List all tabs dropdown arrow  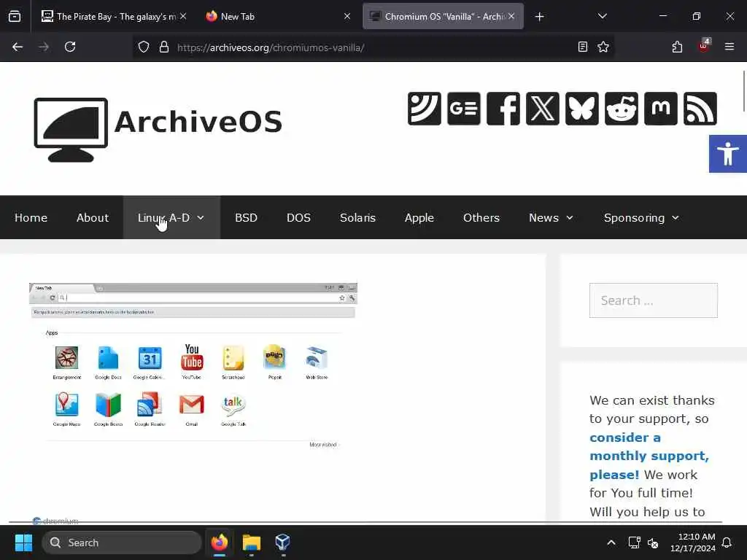[603, 16]
